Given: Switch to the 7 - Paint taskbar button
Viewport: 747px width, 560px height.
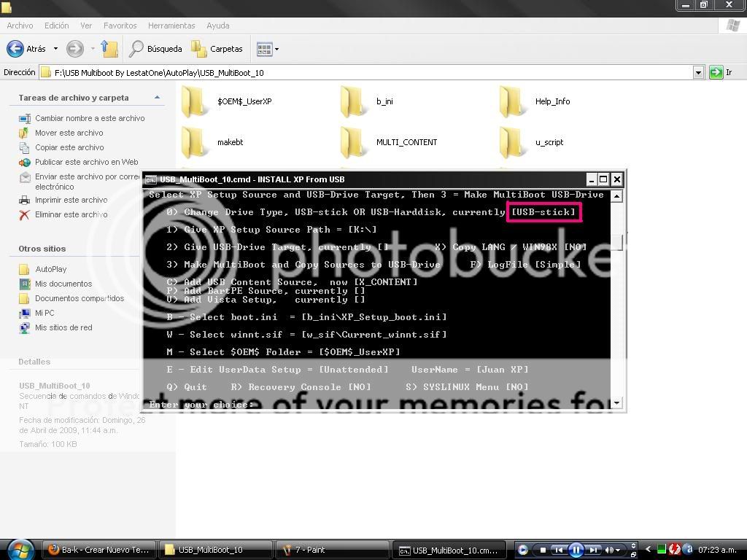Looking at the screenshot, I should tap(332, 551).
